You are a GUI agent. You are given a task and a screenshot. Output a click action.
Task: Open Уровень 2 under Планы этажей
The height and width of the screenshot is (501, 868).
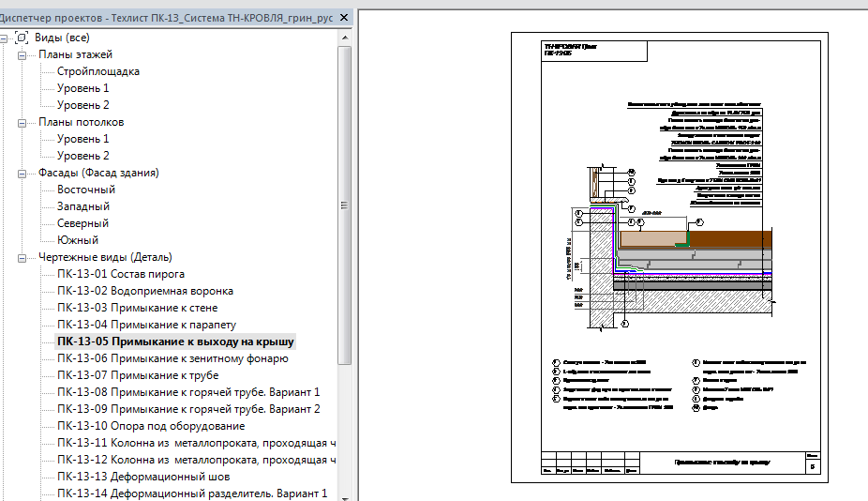coord(83,105)
